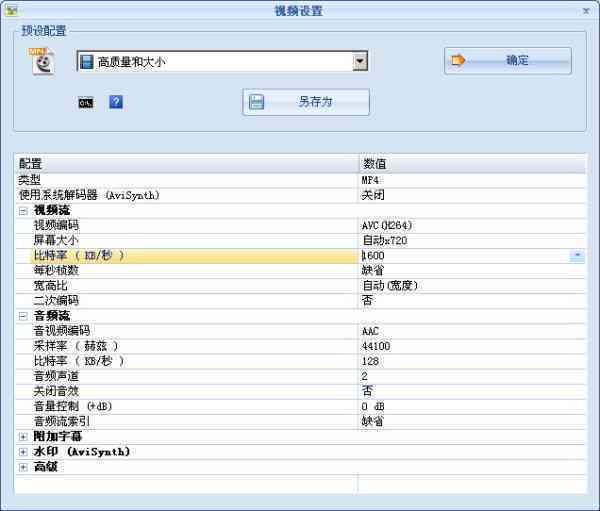Click the AAC audio codec value
Viewport: 600px width, 511px height.
[370, 331]
